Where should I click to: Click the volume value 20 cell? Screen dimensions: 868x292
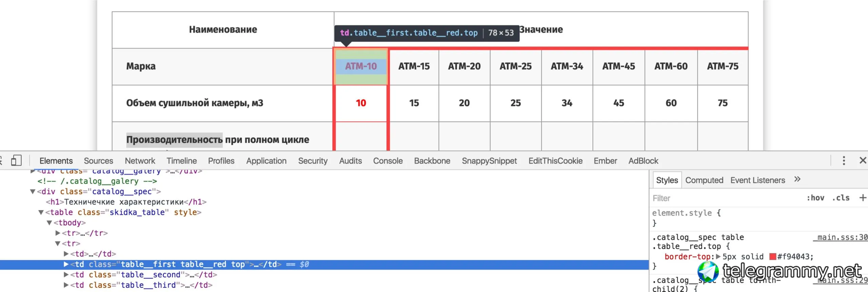[x=464, y=103]
